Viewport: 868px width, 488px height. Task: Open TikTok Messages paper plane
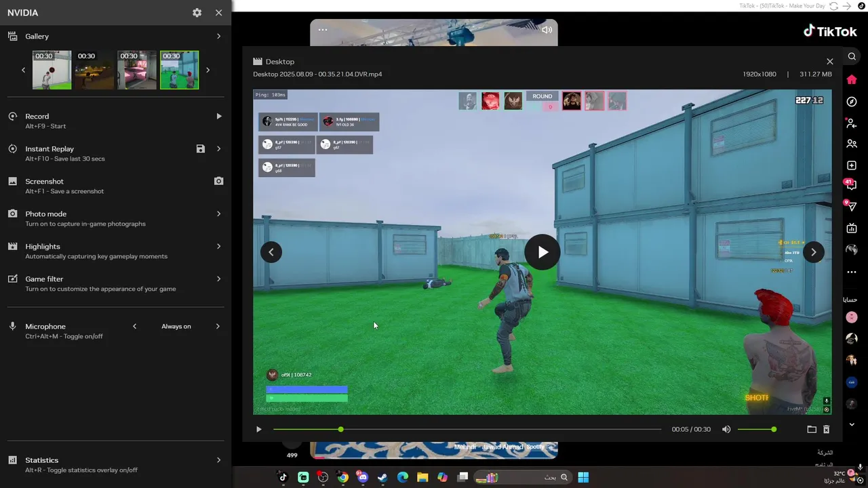coord(852,206)
